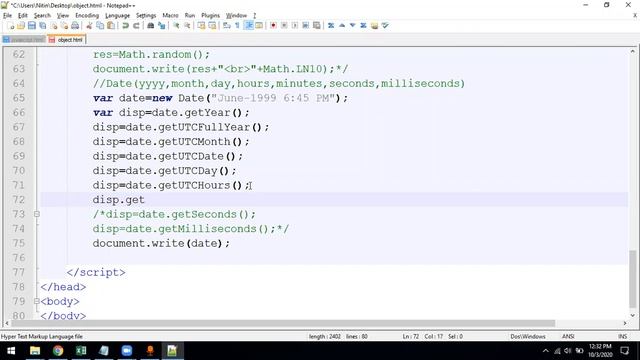
Task: Click the Redo toolbar icon
Action: tap(136, 26)
